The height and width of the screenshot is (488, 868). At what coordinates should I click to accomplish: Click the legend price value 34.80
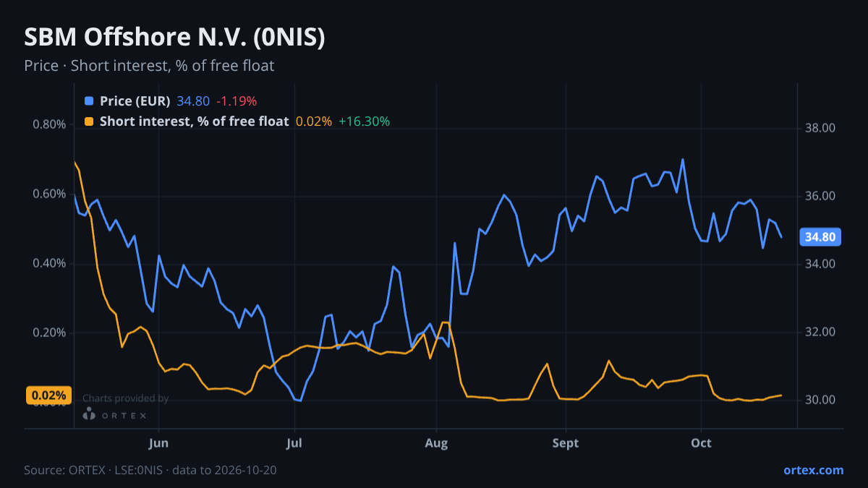[193, 101]
